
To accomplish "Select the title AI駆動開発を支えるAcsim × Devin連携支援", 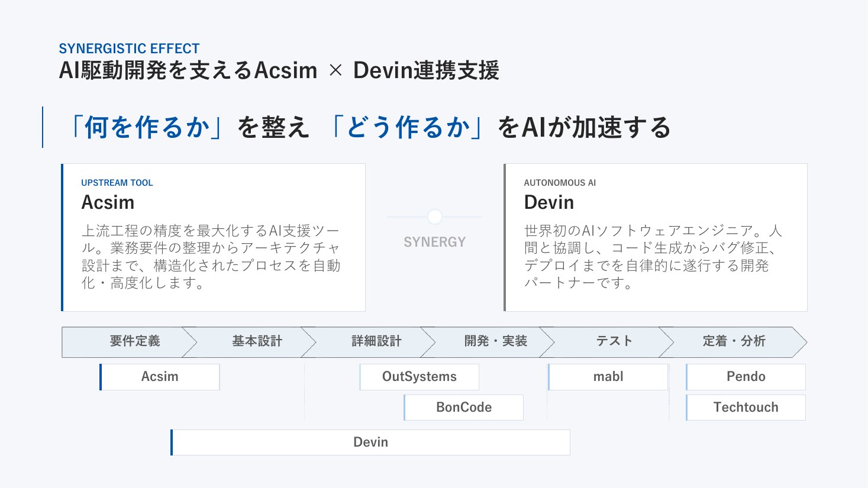I will [x=279, y=71].
